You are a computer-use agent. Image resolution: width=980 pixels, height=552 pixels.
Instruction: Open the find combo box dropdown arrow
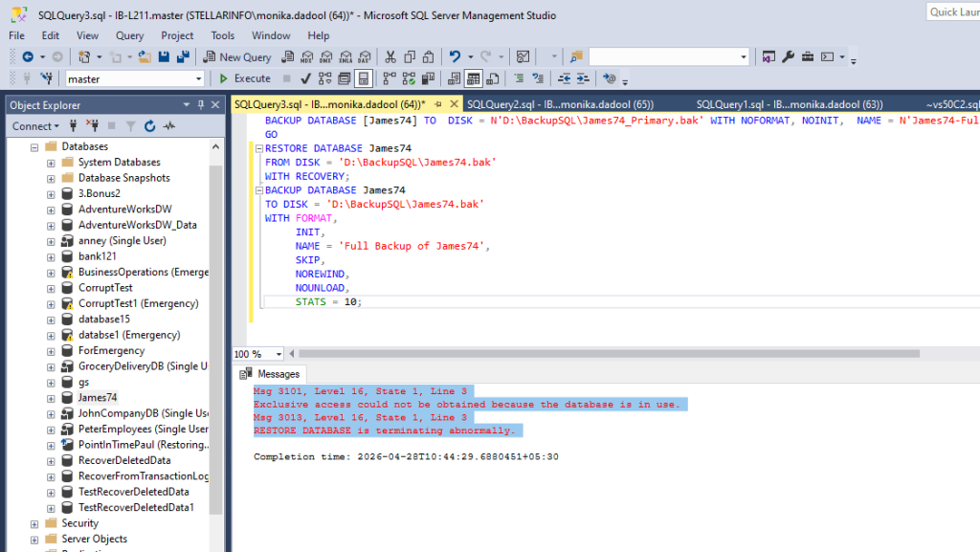(x=743, y=56)
